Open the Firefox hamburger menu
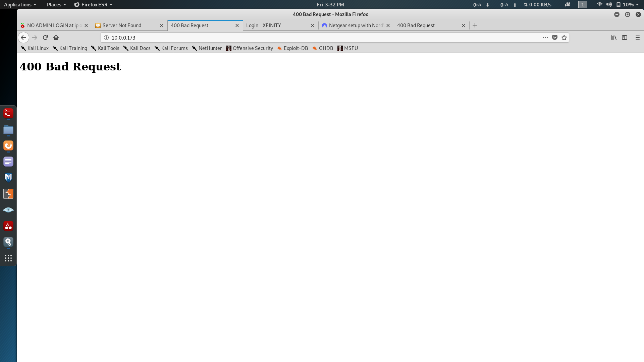The width and height of the screenshot is (644, 362). click(638, 38)
